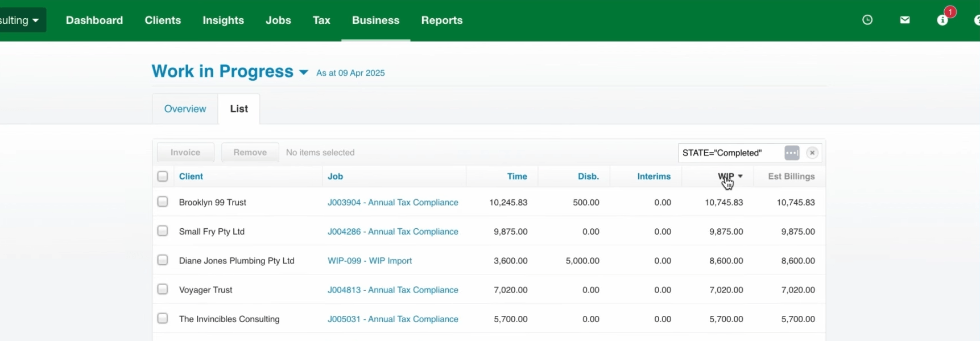The height and width of the screenshot is (341, 980).
Task: Expand the Work in Progress title dropdown
Action: 304,72
